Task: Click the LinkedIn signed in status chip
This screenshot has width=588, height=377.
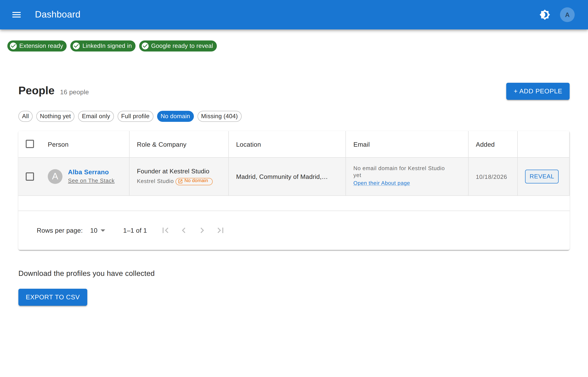Action: click(x=103, y=46)
